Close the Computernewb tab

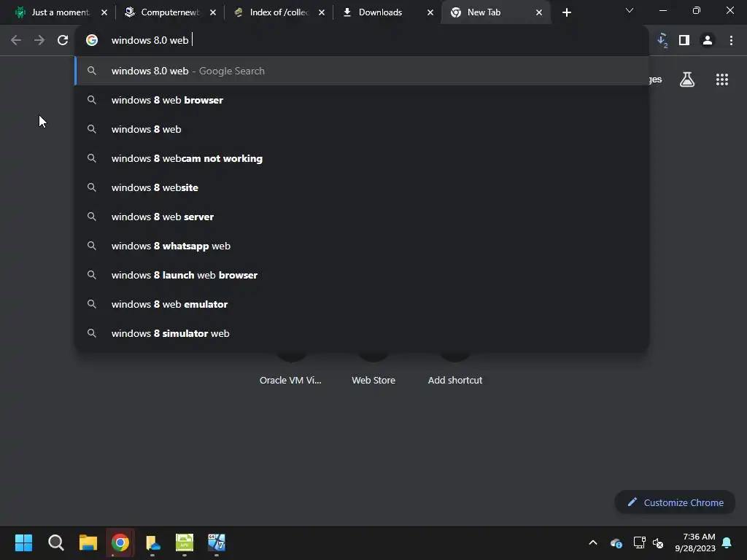[213, 12]
